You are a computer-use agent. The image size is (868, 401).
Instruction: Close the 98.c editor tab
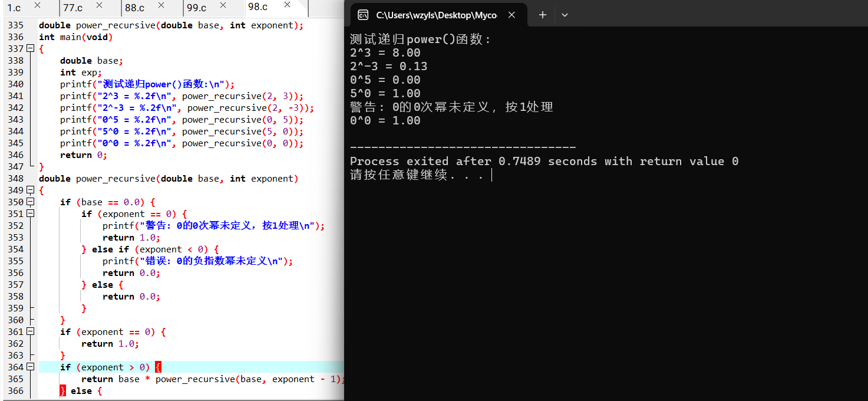click(287, 5)
